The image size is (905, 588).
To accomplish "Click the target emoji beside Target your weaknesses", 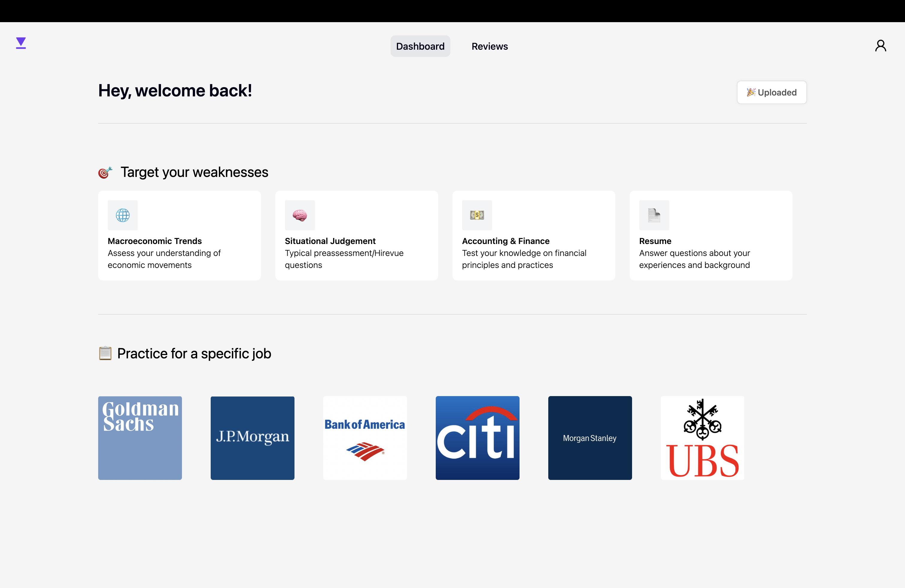I will pos(105,173).
